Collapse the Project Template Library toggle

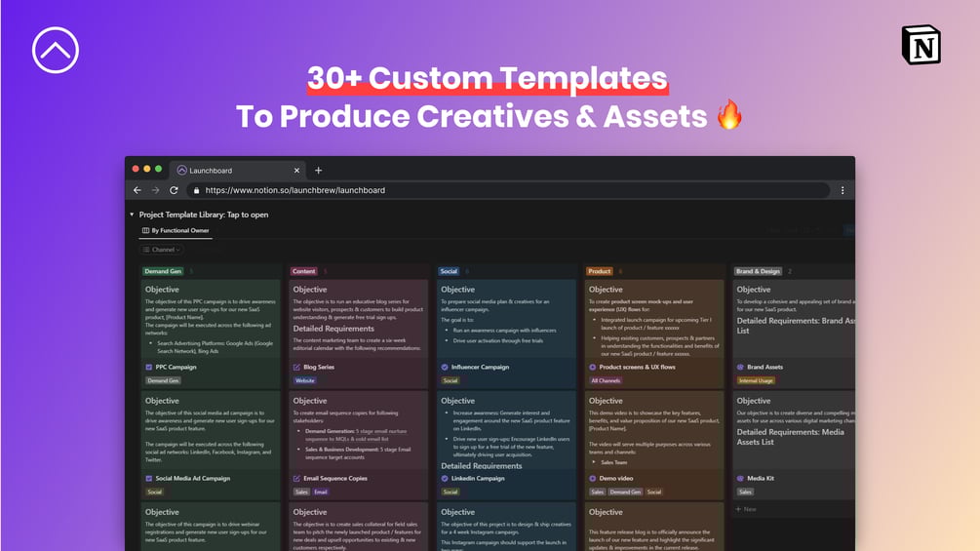point(132,215)
